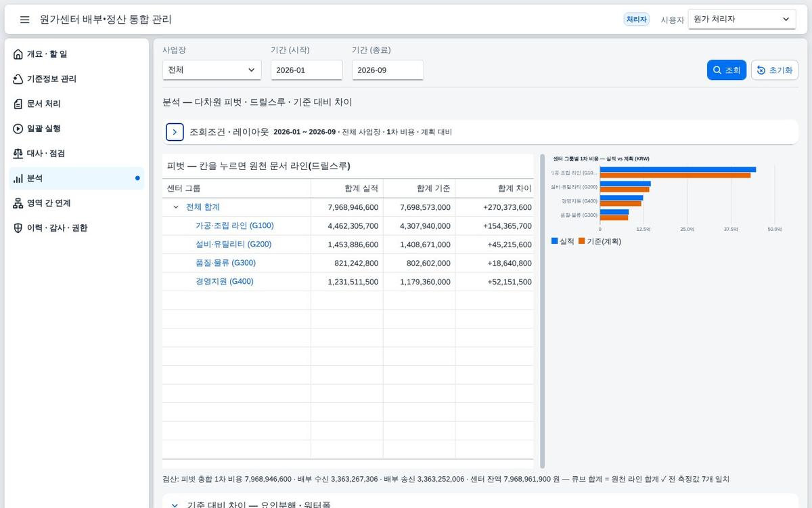Sort by 센터 그룹 column header

pyautogui.click(x=236, y=188)
